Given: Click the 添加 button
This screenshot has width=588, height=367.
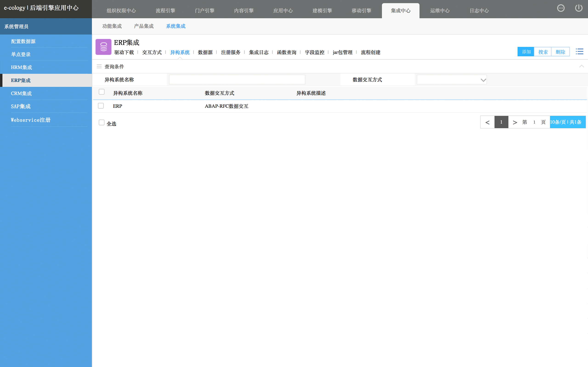Looking at the screenshot, I should (x=526, y=52).
